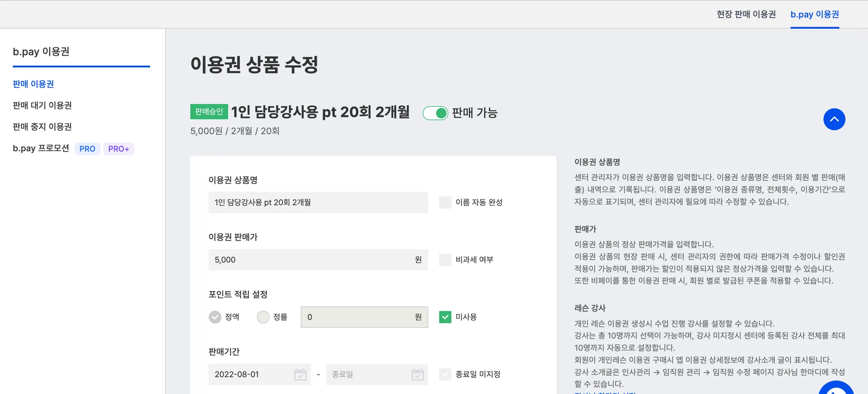
Task: Click the 판매승인 green status badge
Action: pos(209,111)
